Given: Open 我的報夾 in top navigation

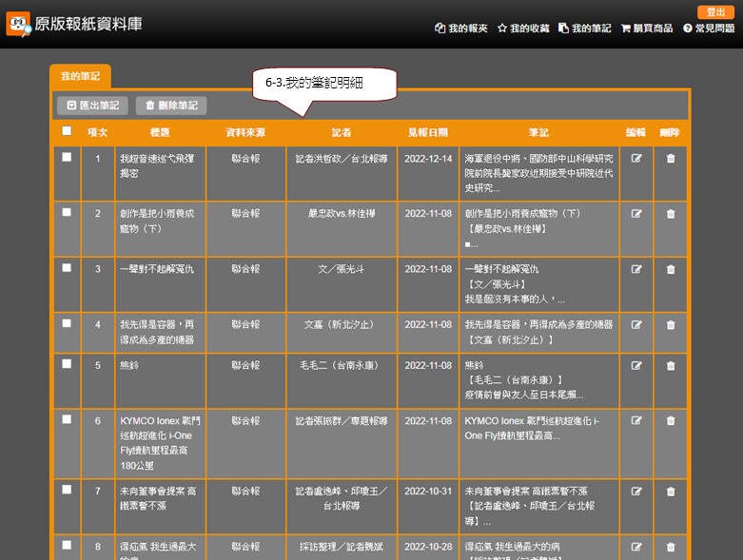Looking at the screenshot, I should (460, 29).
